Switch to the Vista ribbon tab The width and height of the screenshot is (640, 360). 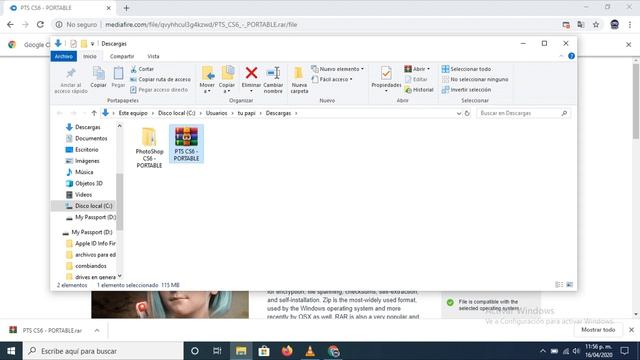tap(153, 56)
